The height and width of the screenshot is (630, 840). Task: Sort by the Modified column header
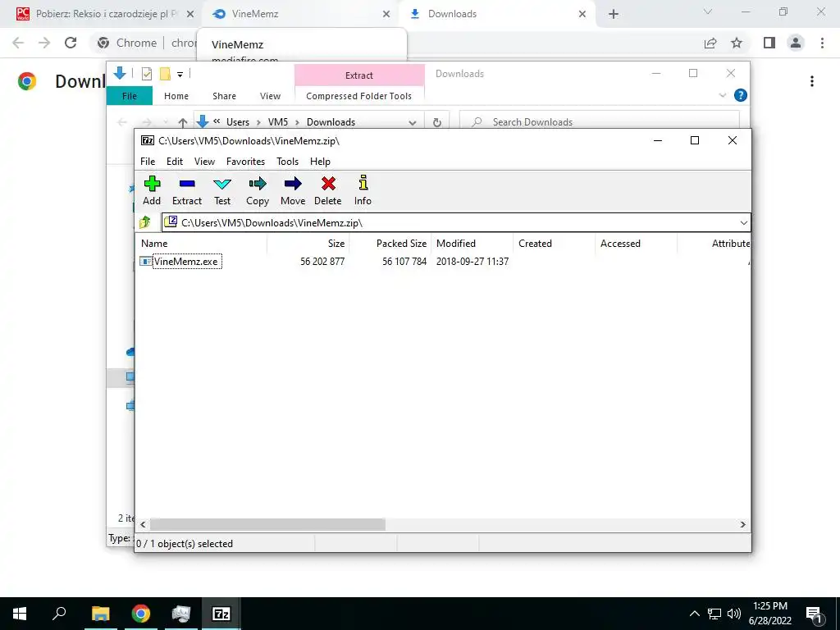[x=472, y=243]
